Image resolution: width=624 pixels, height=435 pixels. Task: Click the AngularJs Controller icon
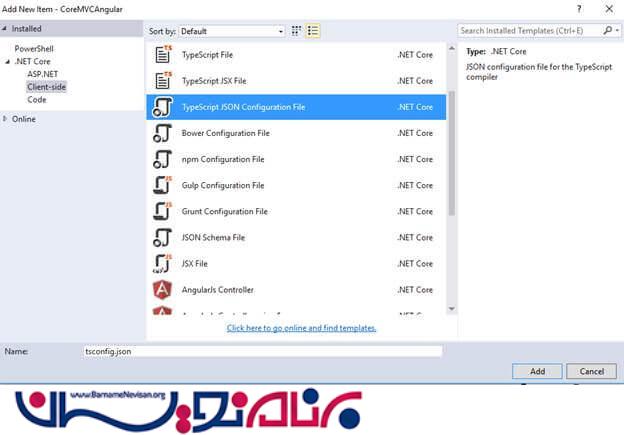tap(163, 289)
